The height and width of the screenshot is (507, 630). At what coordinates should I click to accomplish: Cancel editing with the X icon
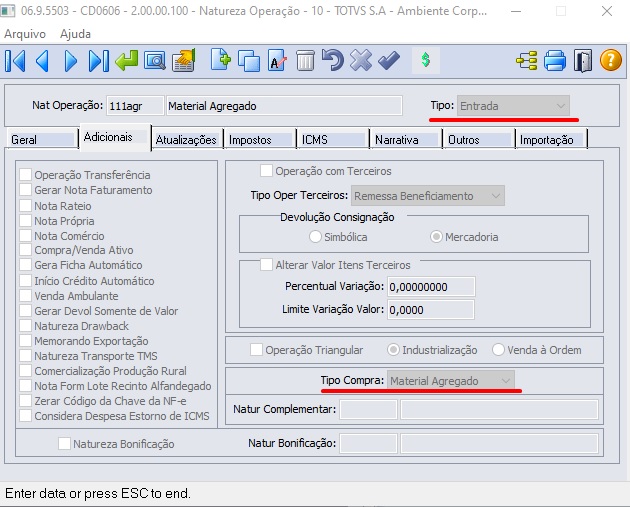click(x=360, y=60)
